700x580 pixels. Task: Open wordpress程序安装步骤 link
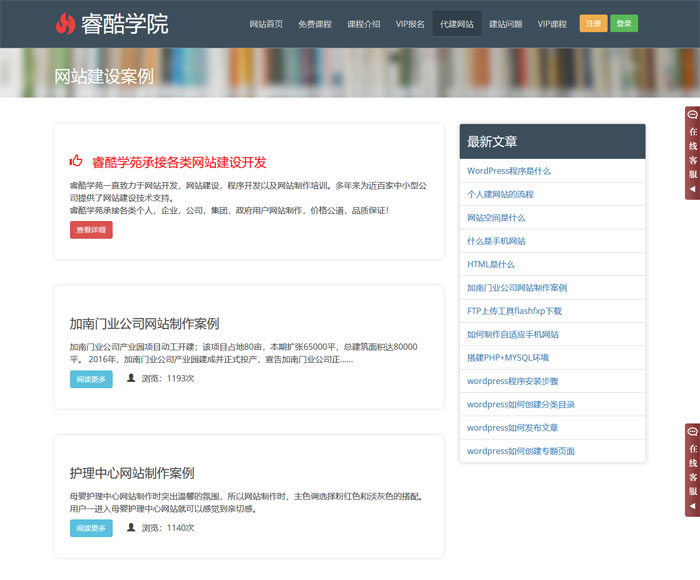512,381
